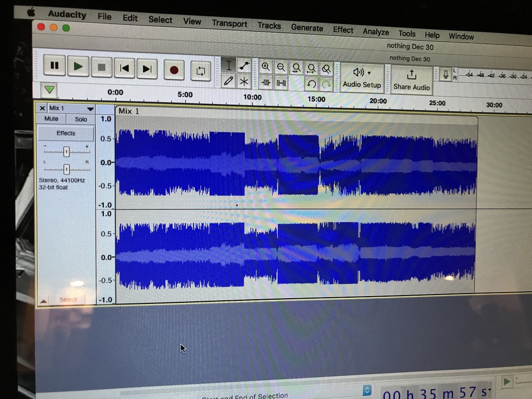The height and width of the screenshot is (399, 532).
Task: Click the lower channel waveform
Action: (296, 256)
